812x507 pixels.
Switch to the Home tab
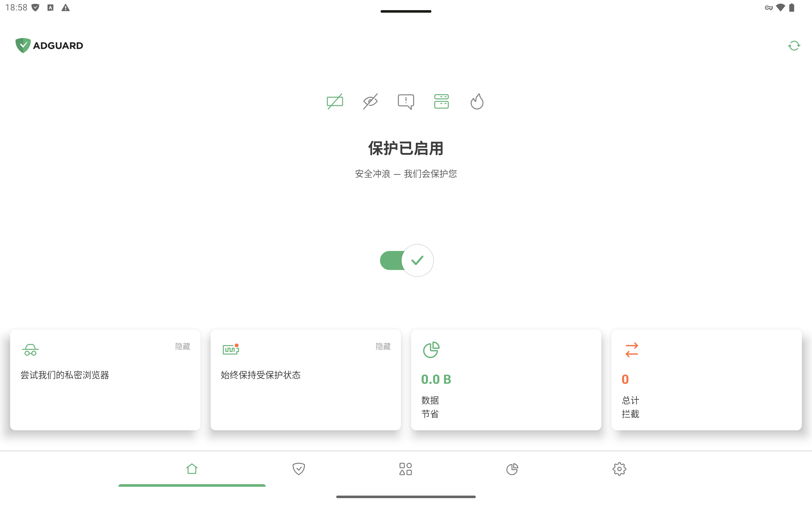click(192, 469)
